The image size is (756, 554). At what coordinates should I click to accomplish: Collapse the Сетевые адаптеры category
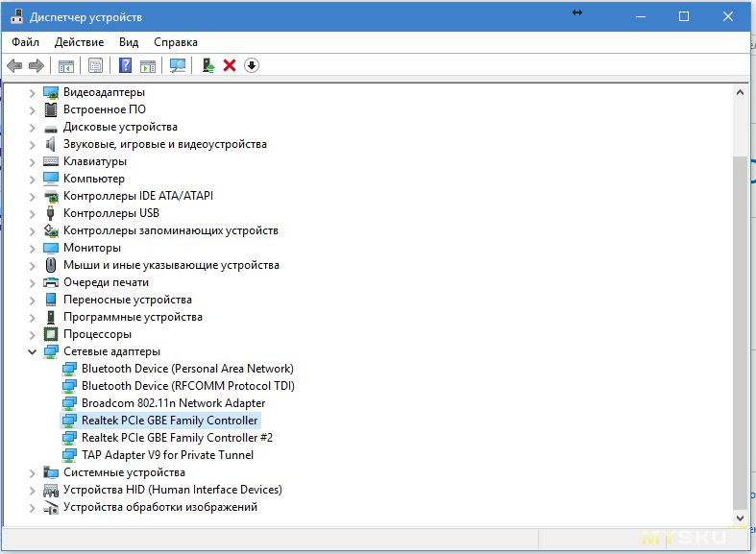(32, 351)
